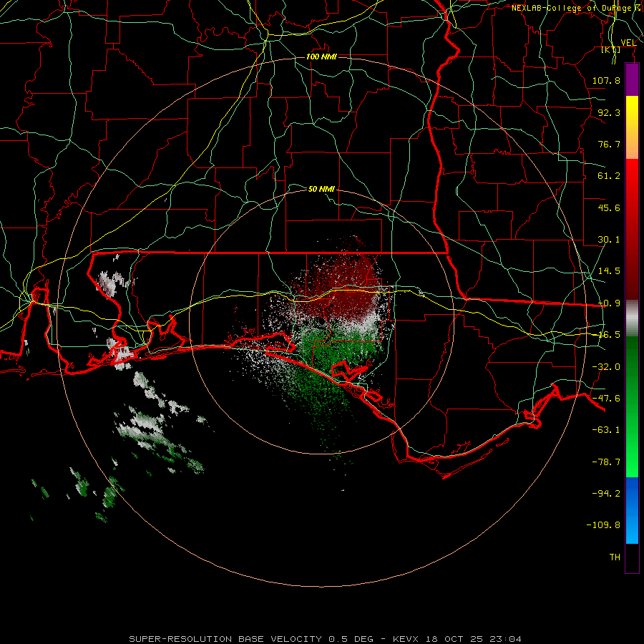The width and height of the screenshot is (644, 644).
Task: Click the gray segment near -0.9 on color bar
Action: click(x=632, y=318)
